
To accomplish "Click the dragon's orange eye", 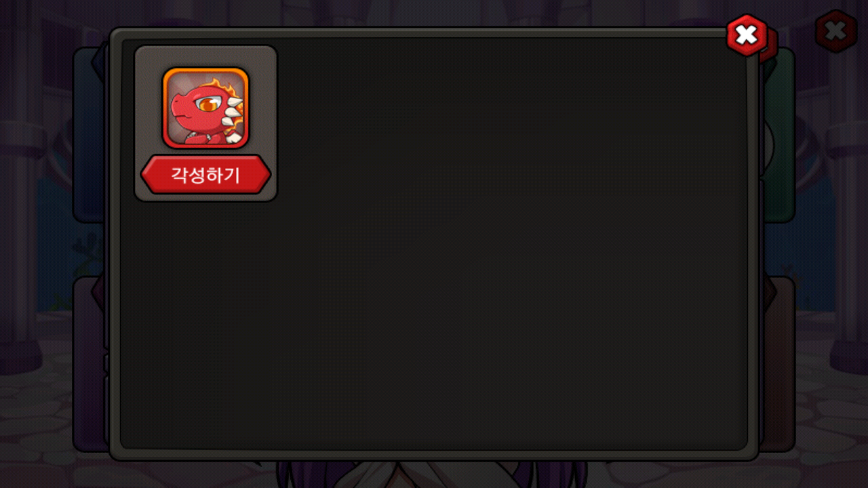I will (x=207, y=105).
